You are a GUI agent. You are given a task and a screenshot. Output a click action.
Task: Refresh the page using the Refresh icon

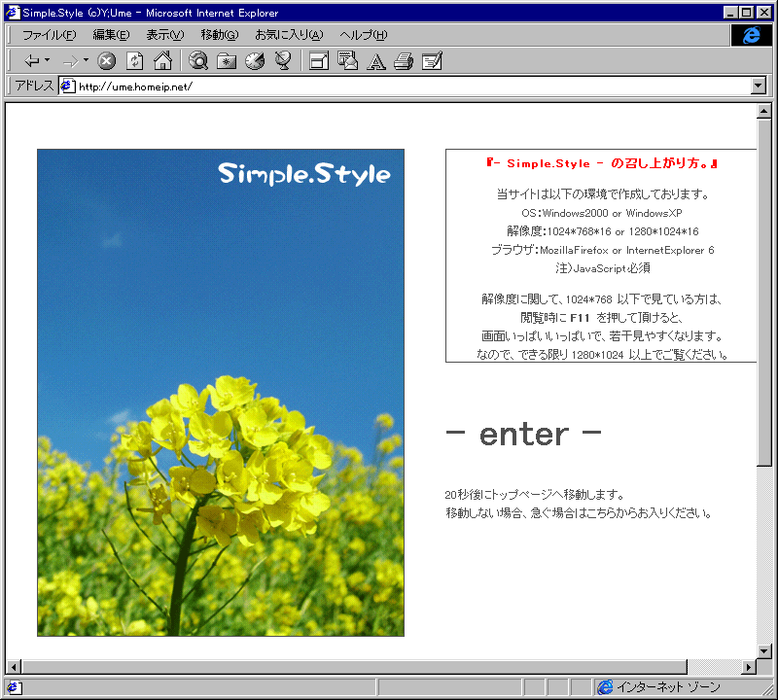pyautogui.click(x=134, y=61)
